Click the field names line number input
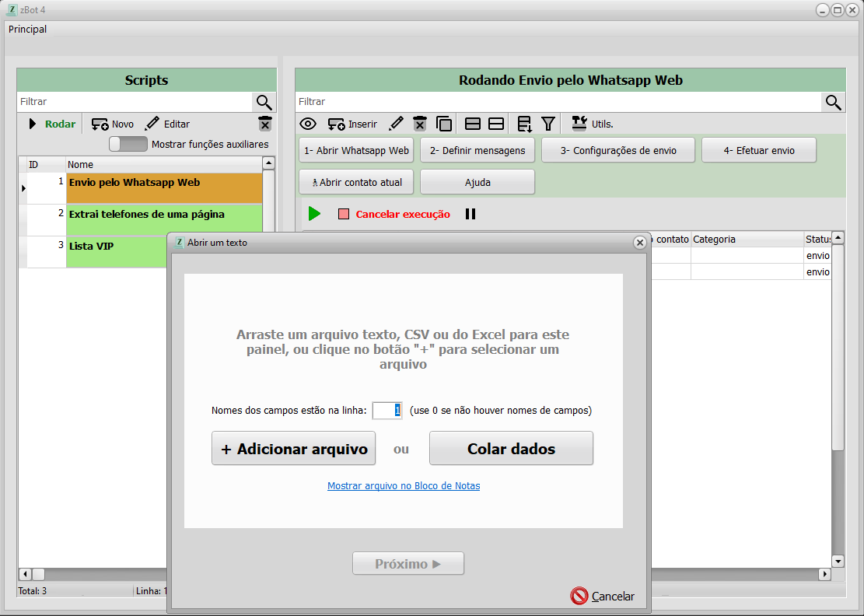The height and width of the screenshot is (616, 864). click(387, 411)
